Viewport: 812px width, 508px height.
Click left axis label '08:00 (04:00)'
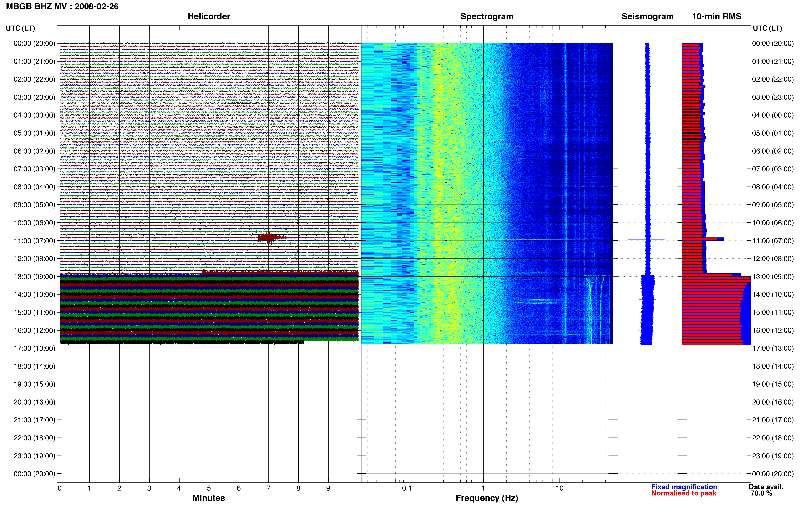tap(34, 187)
